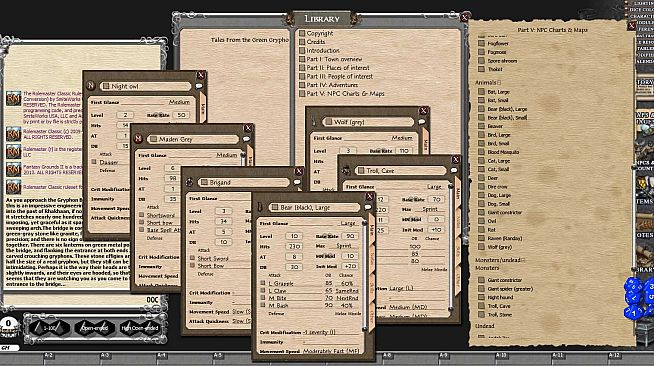The width and height of the screenshot is (654, 366).
Task: Open Part III: People of interest
Action: click(x=336, y=76)
